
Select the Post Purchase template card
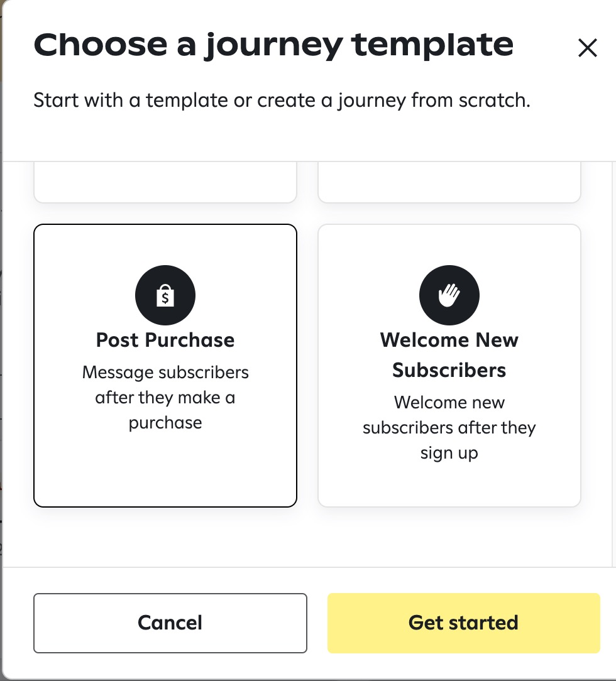coord(165,365)
